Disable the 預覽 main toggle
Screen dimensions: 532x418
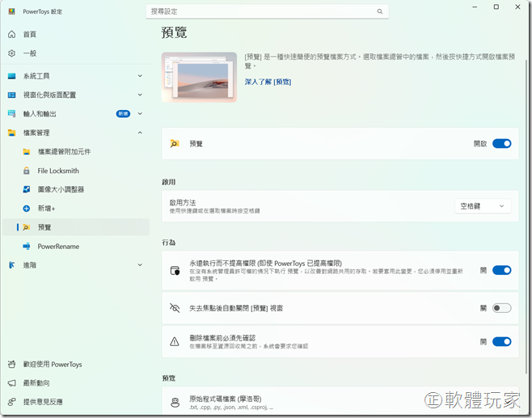point(501,143)
